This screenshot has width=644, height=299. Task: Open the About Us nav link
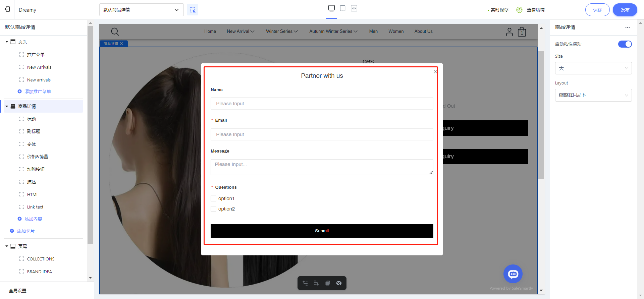[424, 32]
